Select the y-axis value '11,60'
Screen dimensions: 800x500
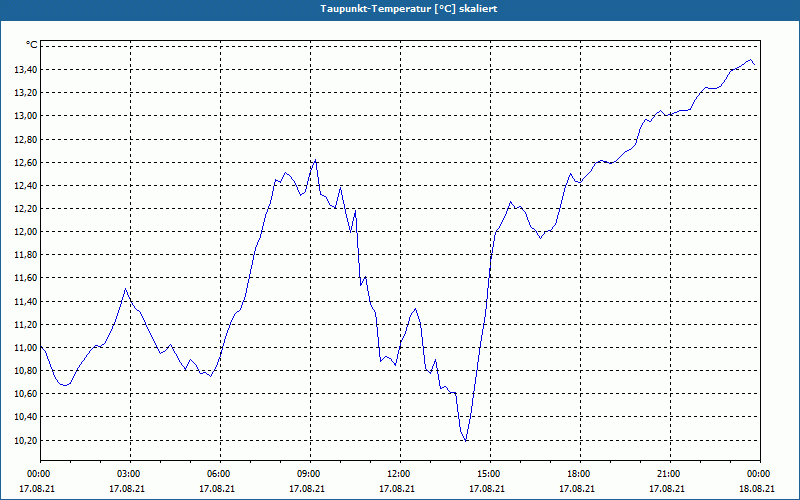coord(25,278)
